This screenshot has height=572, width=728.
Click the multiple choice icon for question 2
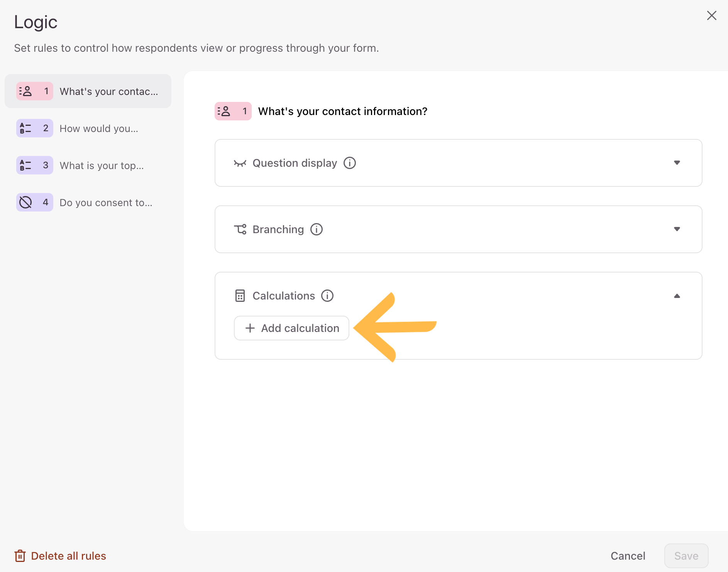pyautogui.click(x=25, y=128)
